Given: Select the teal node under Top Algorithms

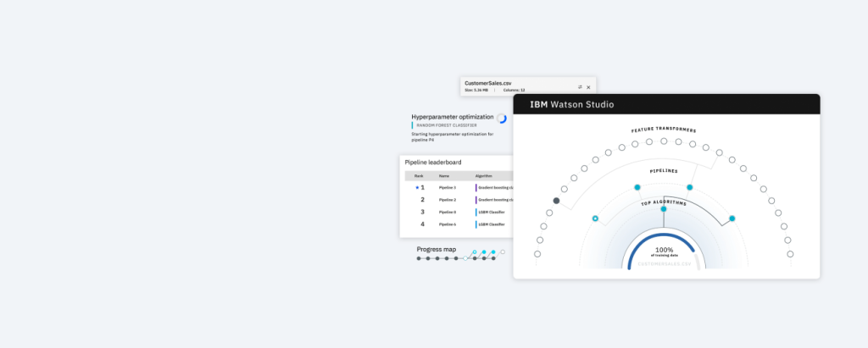Looking at the screenshot, I should [x=664, y=209].
